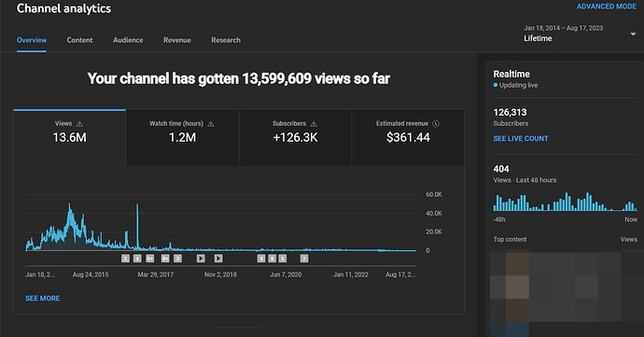Click the 'Jan 11, 2022' axis date label
644x337 pixels.
pyautogui.click(x=350, y=274)
